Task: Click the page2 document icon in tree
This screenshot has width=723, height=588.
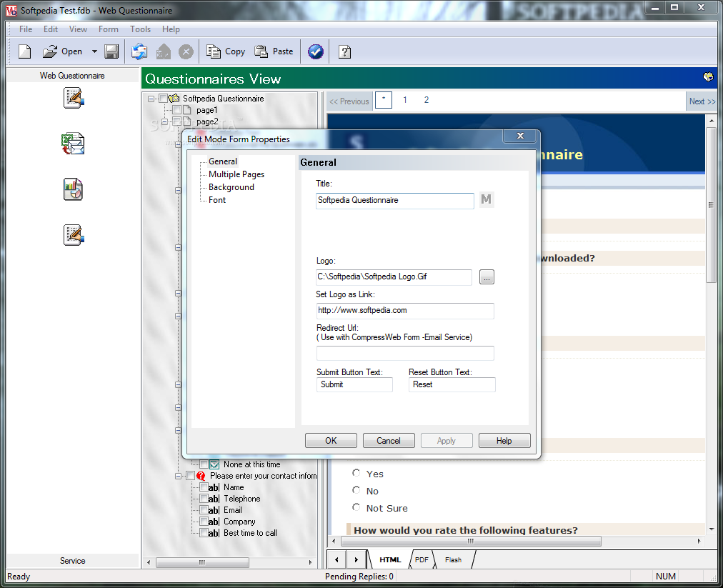Action: [186, 121]
